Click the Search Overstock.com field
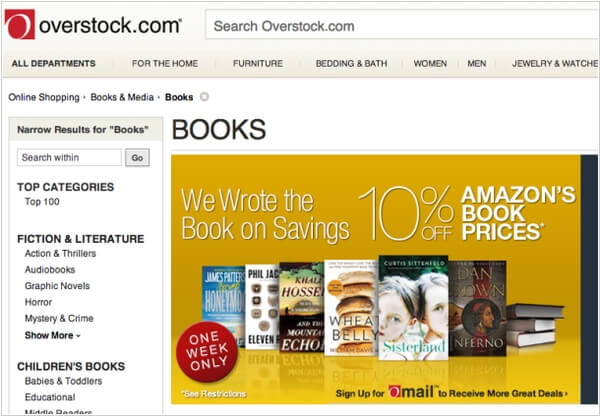 pyautogui.click(x=403, y=25)
